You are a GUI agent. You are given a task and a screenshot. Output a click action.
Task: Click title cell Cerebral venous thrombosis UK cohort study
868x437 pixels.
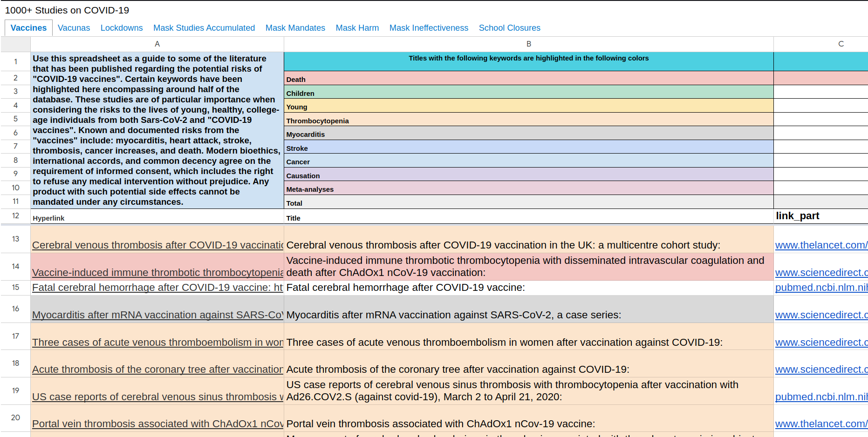[x=529, y=239]
